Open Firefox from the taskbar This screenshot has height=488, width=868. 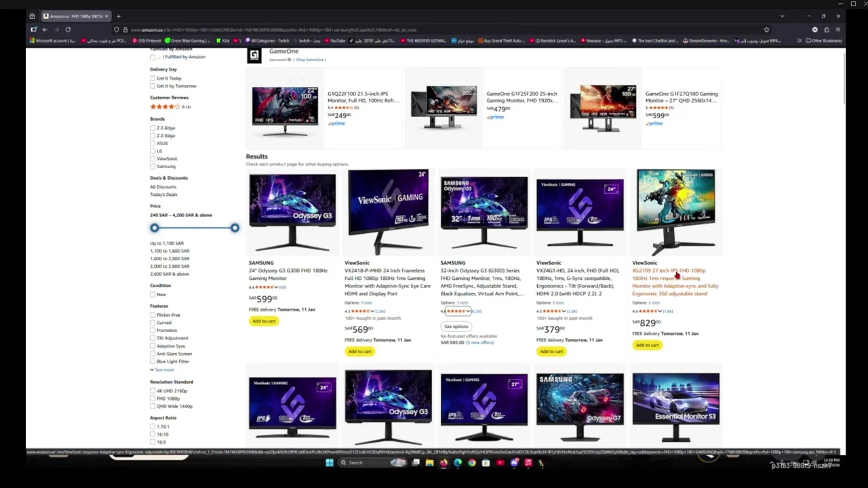(443, 463)
